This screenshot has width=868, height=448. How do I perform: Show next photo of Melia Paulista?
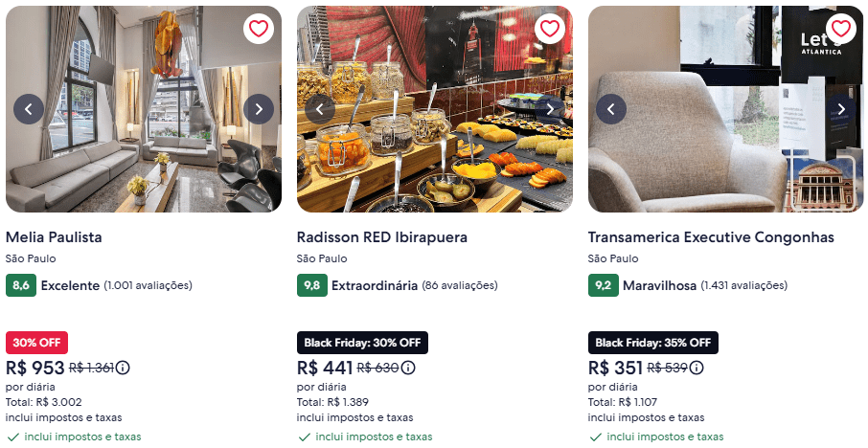(x=259, y=109)
